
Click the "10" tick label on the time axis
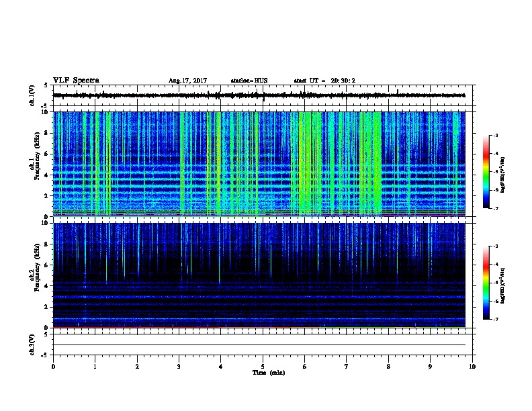472,367
